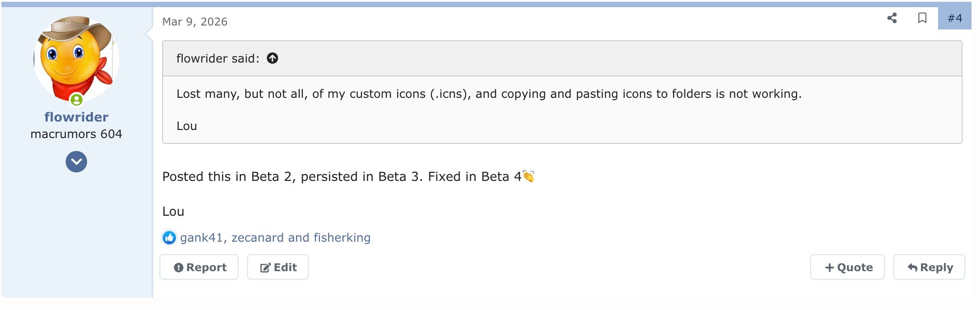Open gank41's profile from the likes list
The width and height of the screenshot is (980, 310).
201,238
